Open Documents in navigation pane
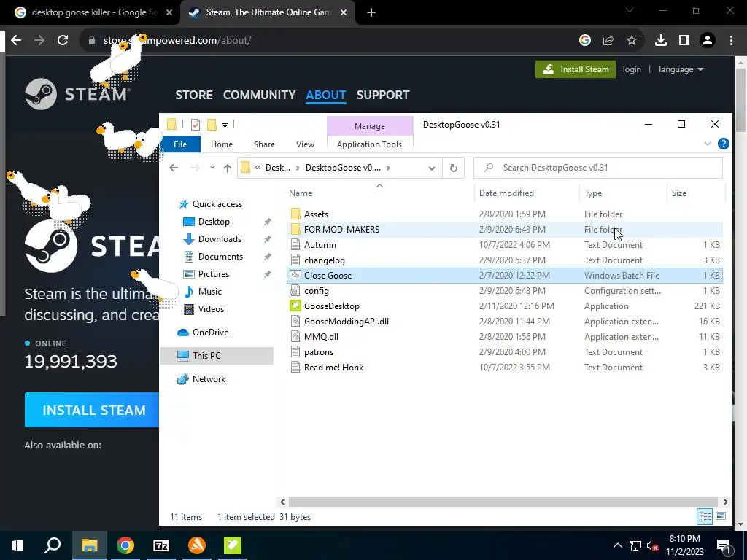The width and height of the screenshot is (747, 560). [220, 257]
